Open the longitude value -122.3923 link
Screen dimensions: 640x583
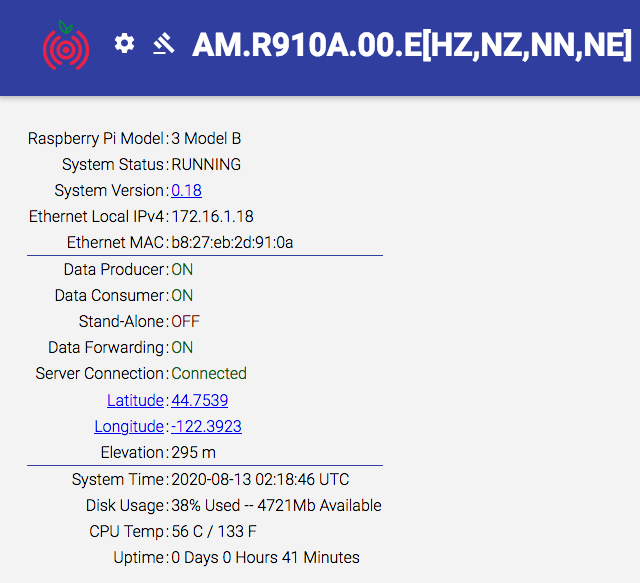(207, 426)
